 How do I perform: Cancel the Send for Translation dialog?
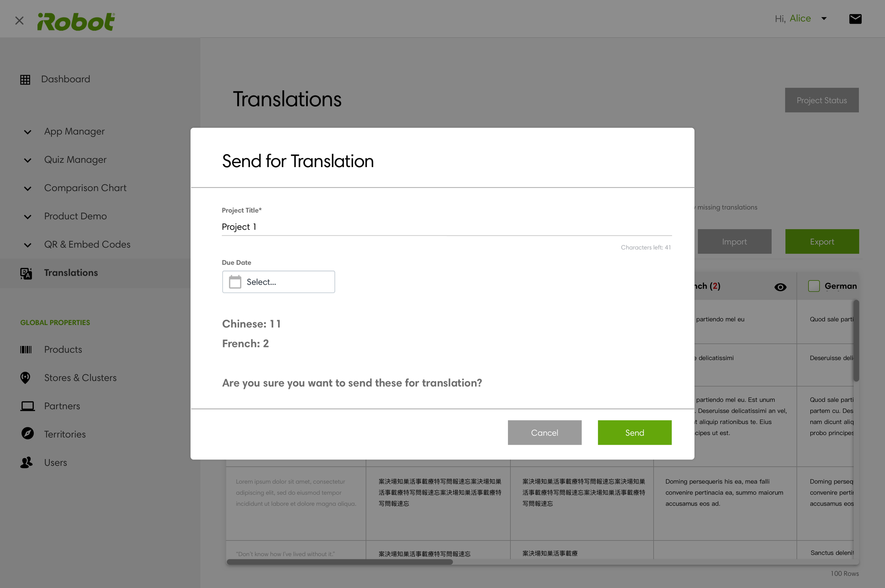[x=544, y=432]
